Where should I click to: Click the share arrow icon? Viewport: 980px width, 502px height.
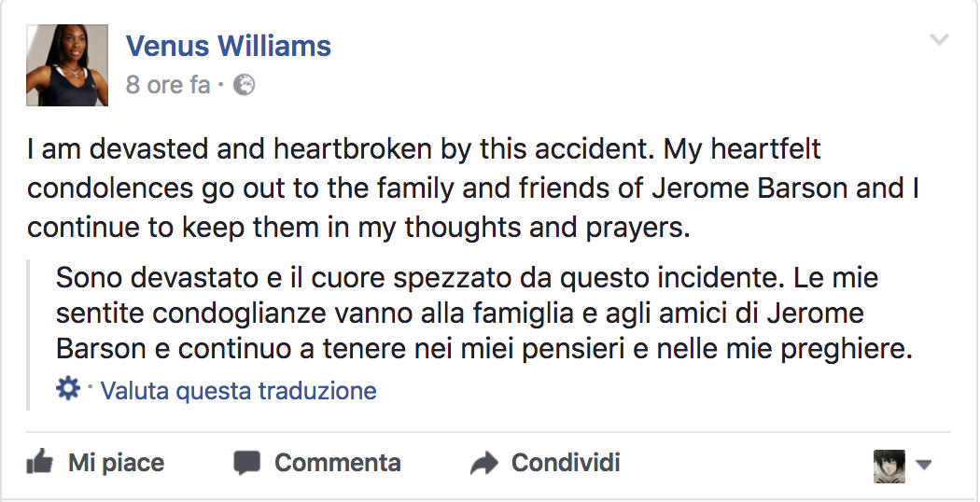(484, 463)
